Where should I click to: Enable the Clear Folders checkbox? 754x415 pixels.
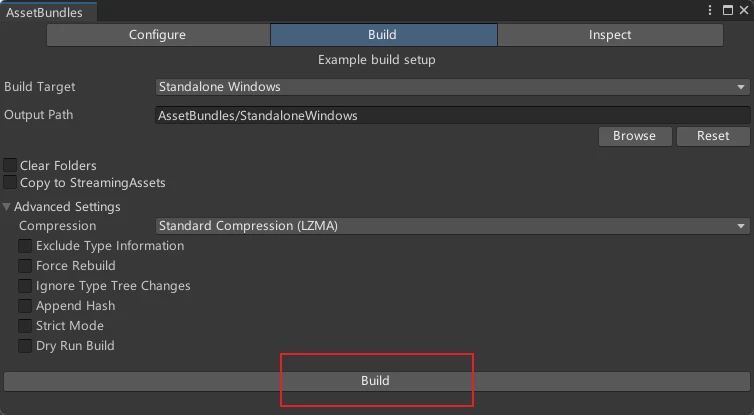[10, 165]
